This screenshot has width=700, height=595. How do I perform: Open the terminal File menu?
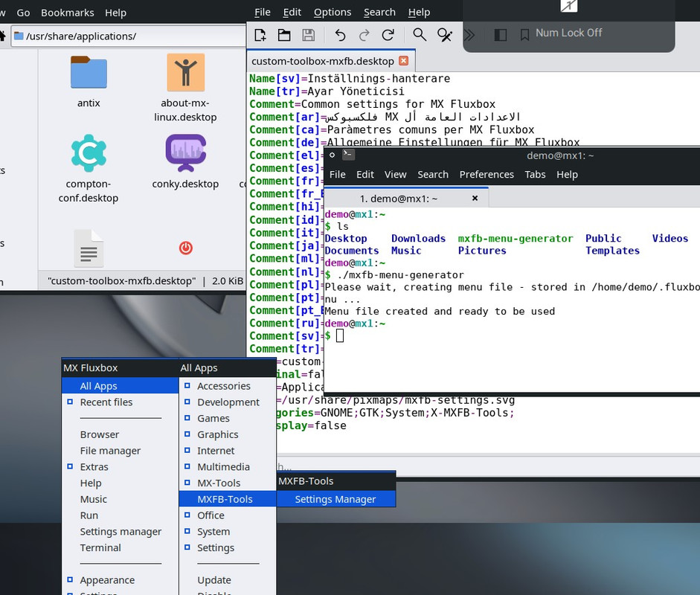338,175
